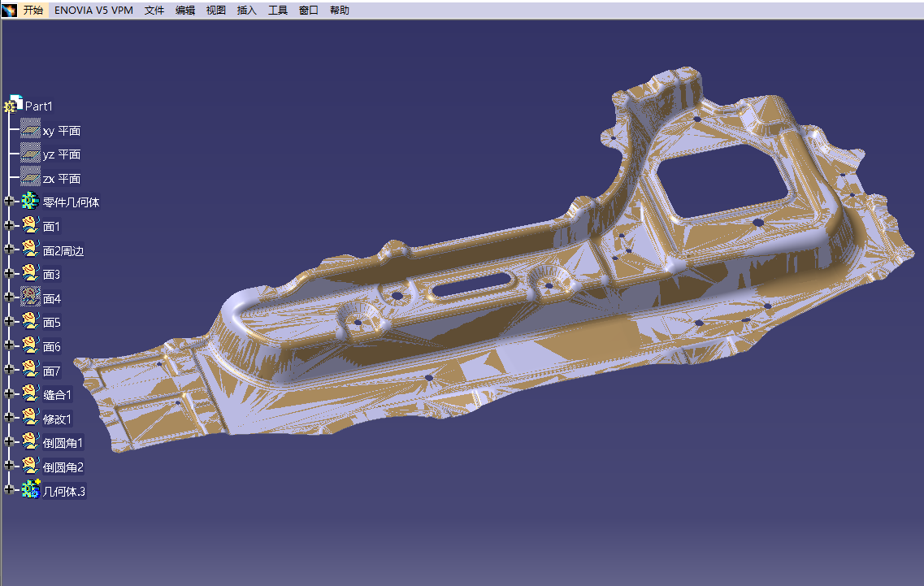Click the 几何体.3 body icon
Image resolution: width=924 pixels, height=586 pixels.
tap(30, 489)
